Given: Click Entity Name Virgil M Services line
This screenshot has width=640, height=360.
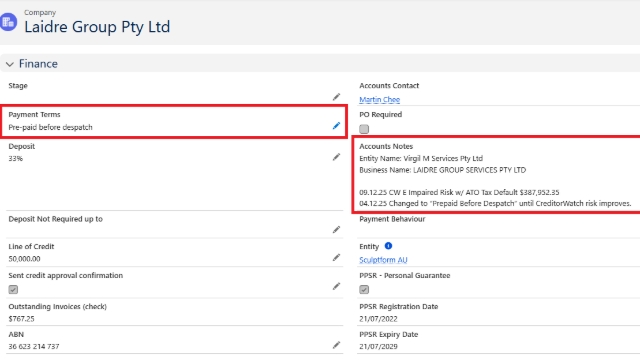Looking at the screenshot, I should pyautogui.click(x=421, y=158).
